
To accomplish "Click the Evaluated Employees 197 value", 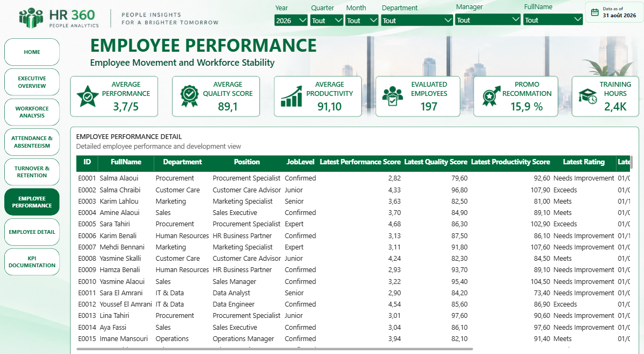I will (x=429, y=107).
